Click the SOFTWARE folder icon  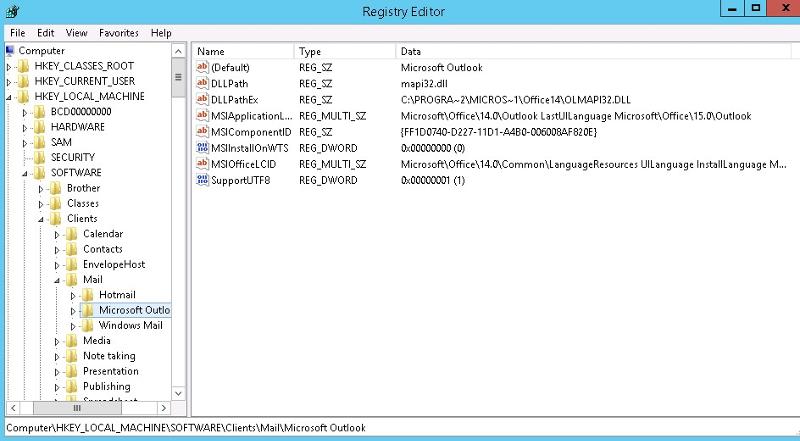[x=40, y=173]
